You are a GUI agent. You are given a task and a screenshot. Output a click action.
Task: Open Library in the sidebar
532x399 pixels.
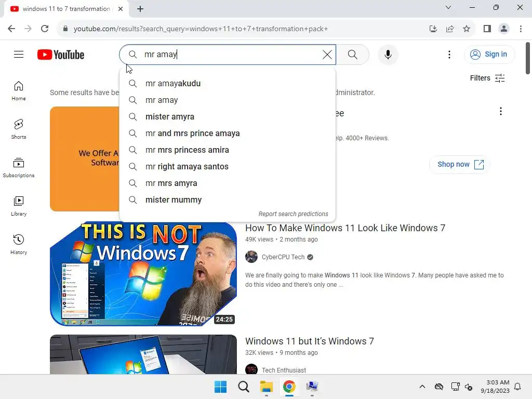(19, 206)
